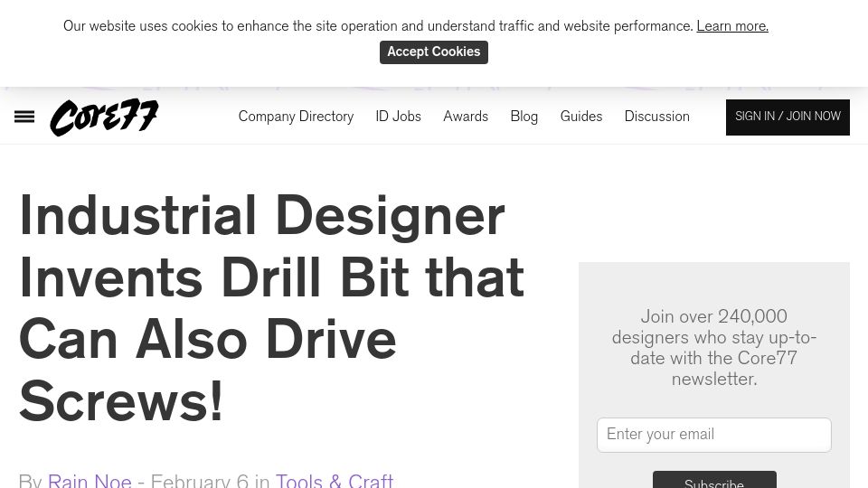Open Company Directory in the nav
The image size is (868, 488).
[x=296, y=117]
